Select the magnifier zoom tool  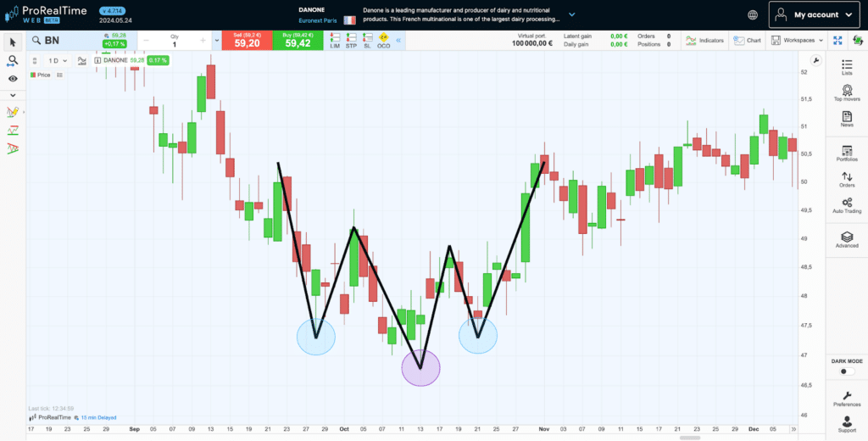(13, 60)
